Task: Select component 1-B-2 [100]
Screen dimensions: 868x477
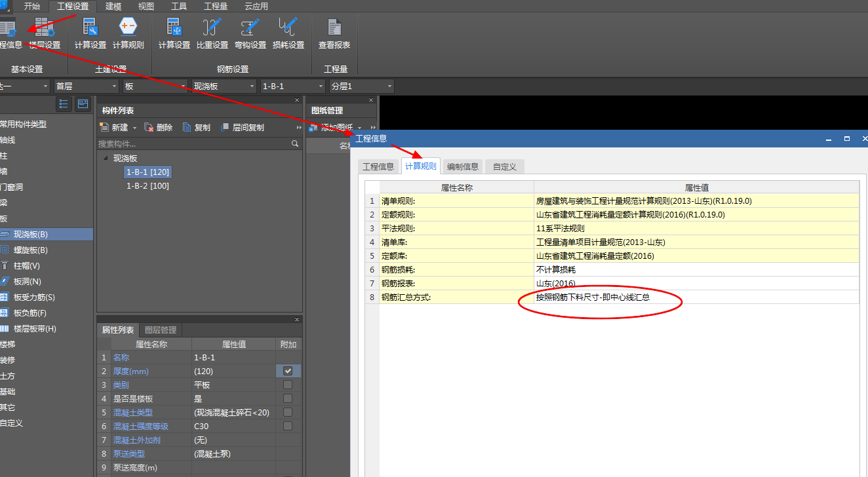Action: (x=148, y=186)
